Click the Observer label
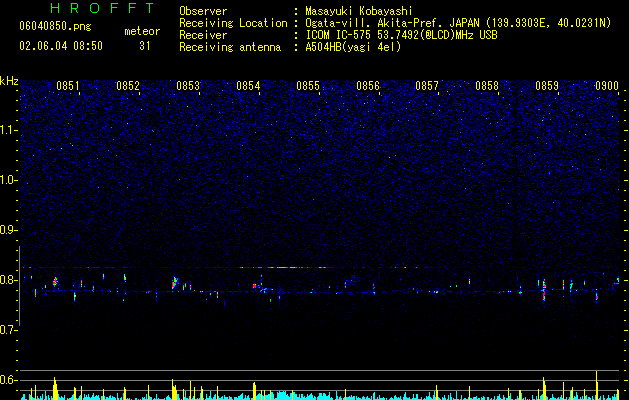The image size is (629, 400). click(x=203, y=11)
